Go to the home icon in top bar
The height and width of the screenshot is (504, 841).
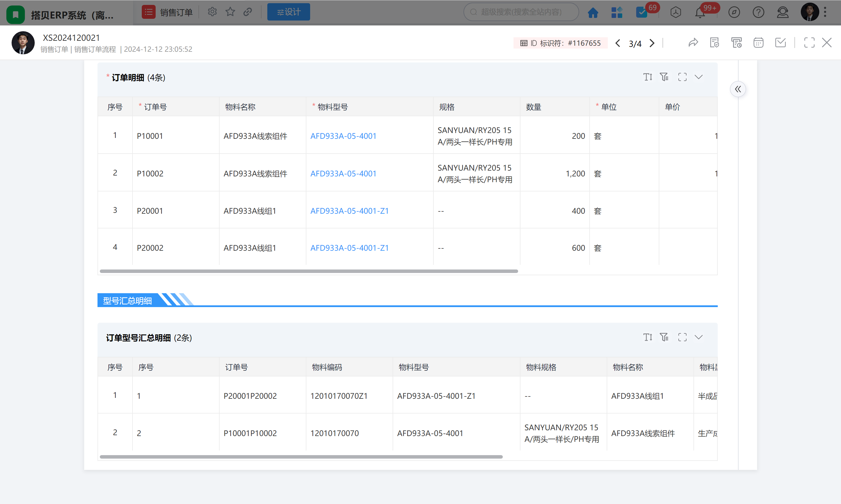click(593, 12)
